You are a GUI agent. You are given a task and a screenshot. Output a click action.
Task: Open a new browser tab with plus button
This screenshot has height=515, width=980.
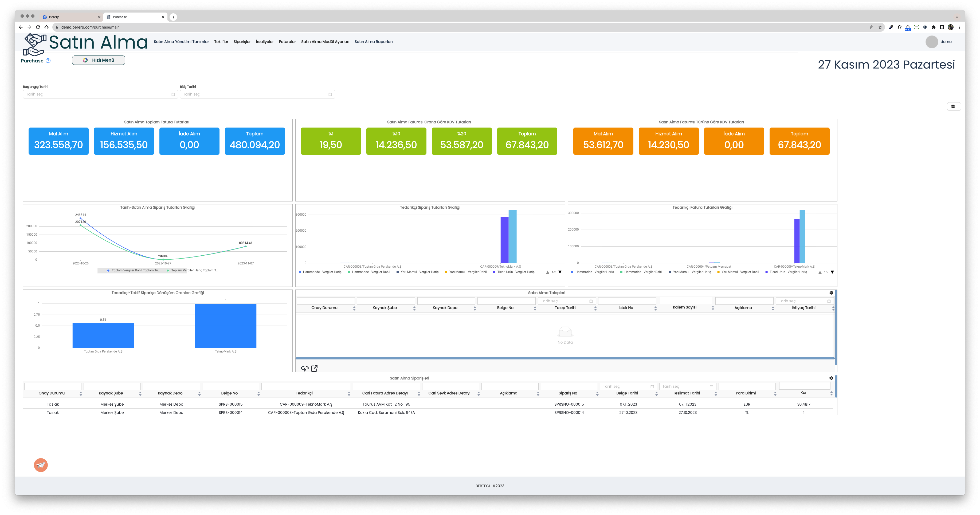pos(173,17)
